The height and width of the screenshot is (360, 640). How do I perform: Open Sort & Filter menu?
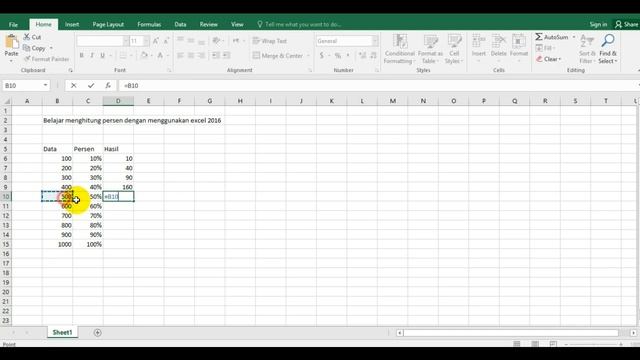point(587,49)
